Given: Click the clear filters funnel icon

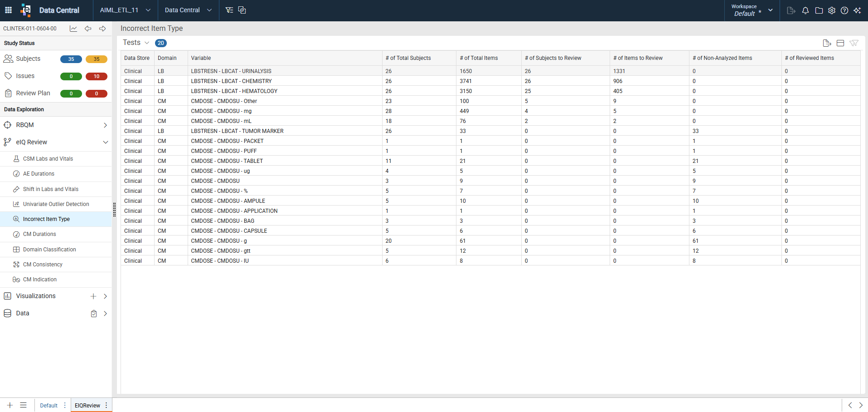Looking at the screenshot, I should point(854,43).
